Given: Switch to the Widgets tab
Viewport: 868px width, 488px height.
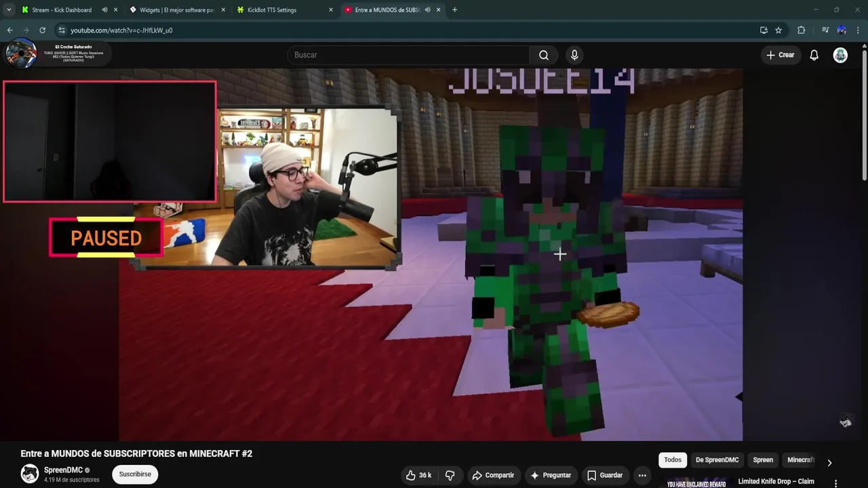Looking at the screenshot, I should tap(178, 9).
